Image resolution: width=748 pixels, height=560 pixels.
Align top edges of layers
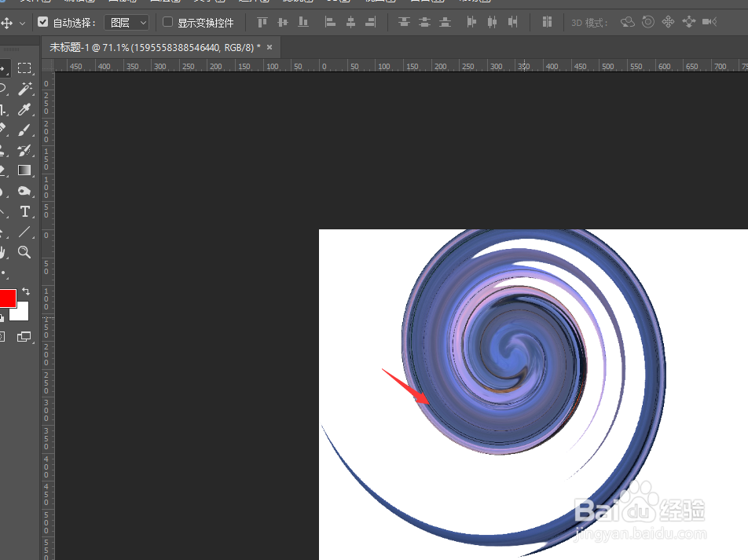262,22
